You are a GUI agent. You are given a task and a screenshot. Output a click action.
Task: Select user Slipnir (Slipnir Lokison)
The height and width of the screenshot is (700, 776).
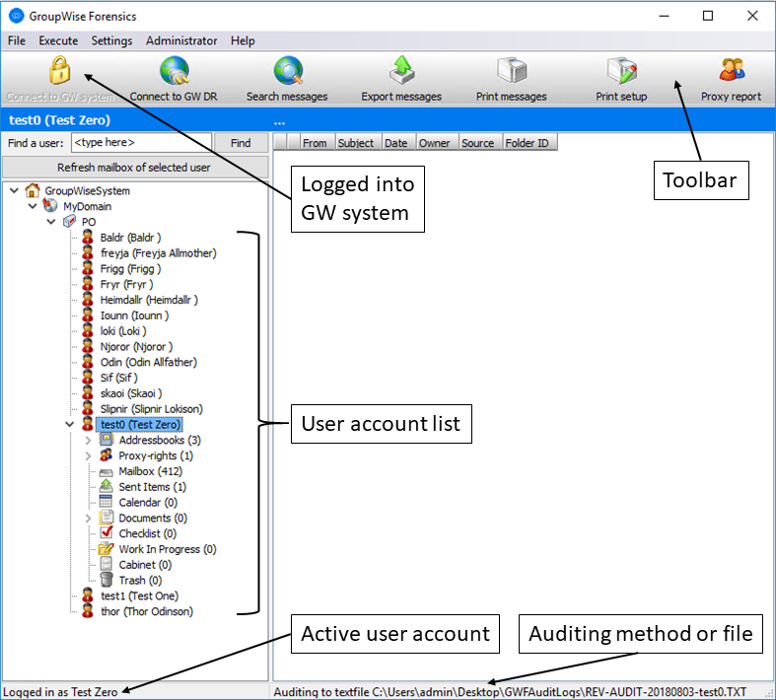tap(152, 408)
